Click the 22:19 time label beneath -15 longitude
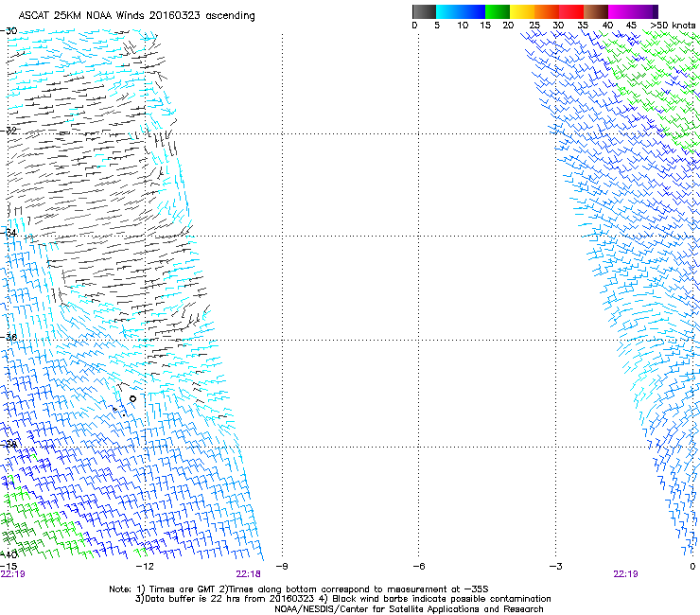700x615 pixels. click(12, 574)
